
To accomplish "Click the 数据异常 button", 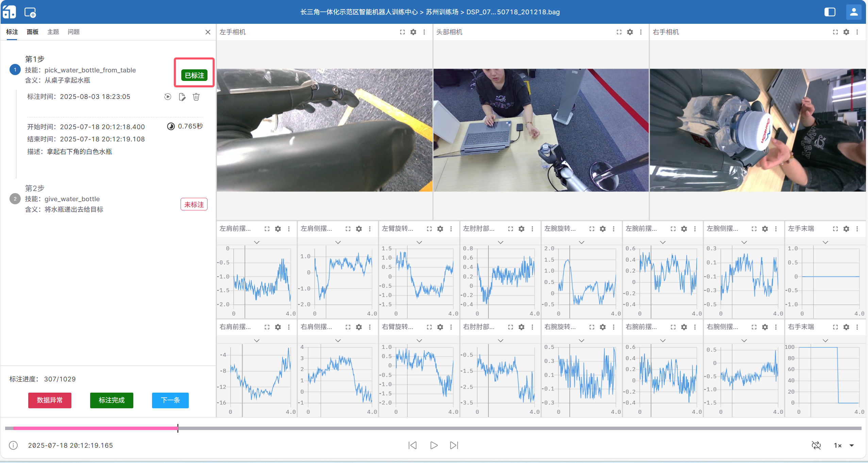I will (50, 400).
